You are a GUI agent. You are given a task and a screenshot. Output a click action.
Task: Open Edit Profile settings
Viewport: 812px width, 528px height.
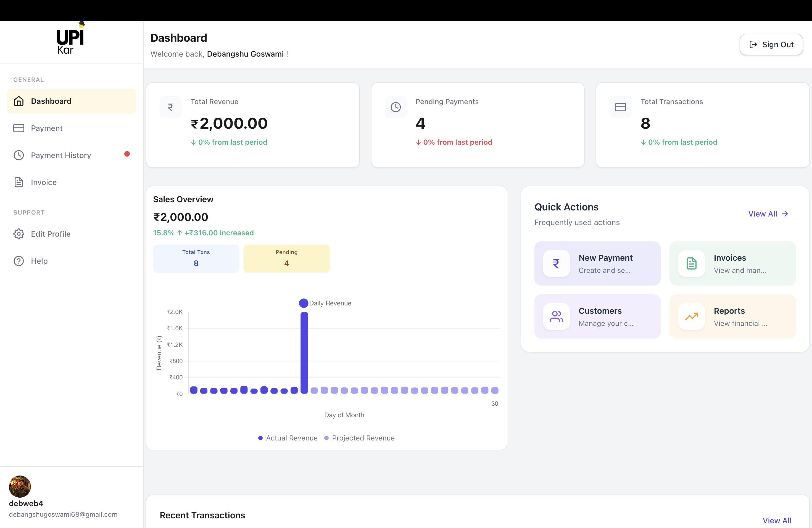tap(51, 234)
